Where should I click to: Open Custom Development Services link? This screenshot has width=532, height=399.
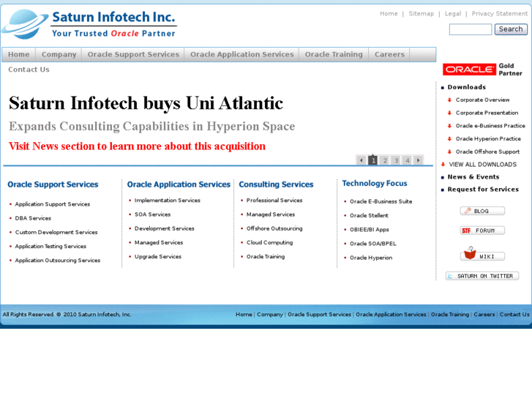[x=56, y=232]
